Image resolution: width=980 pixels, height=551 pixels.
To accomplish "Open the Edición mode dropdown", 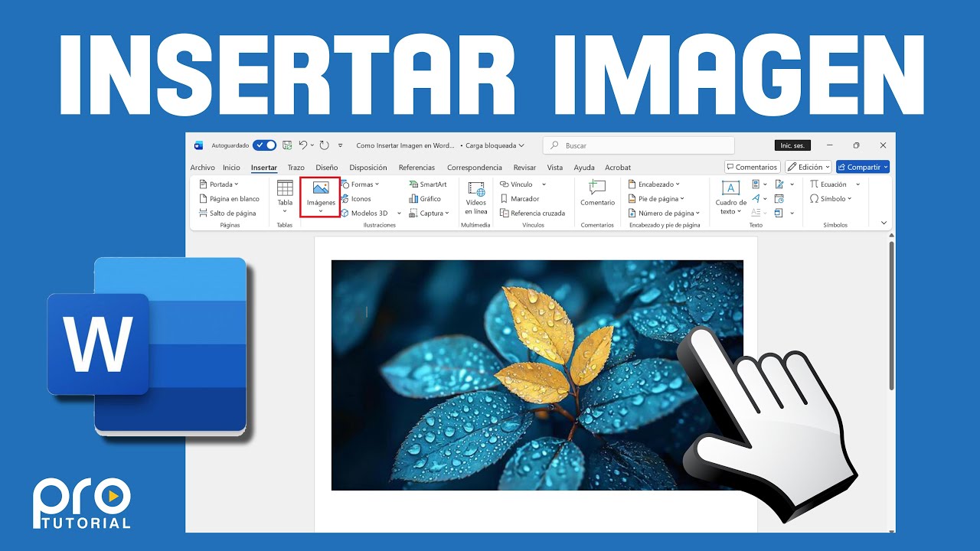I will 808,167.
